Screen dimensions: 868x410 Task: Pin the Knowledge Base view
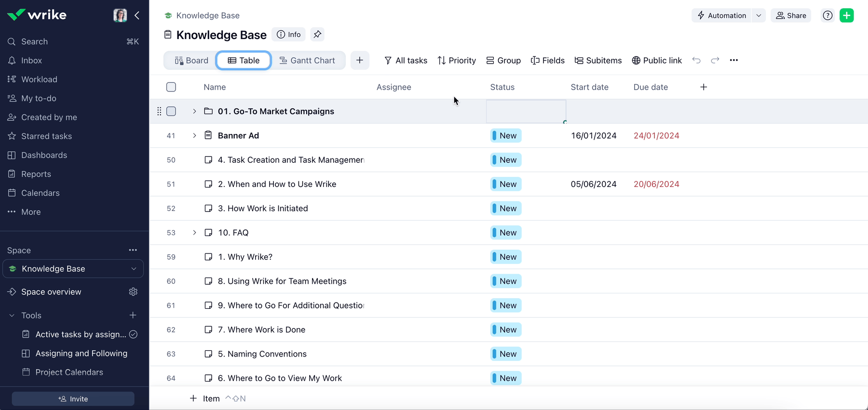pyautogui.click(x=317, y=35)
